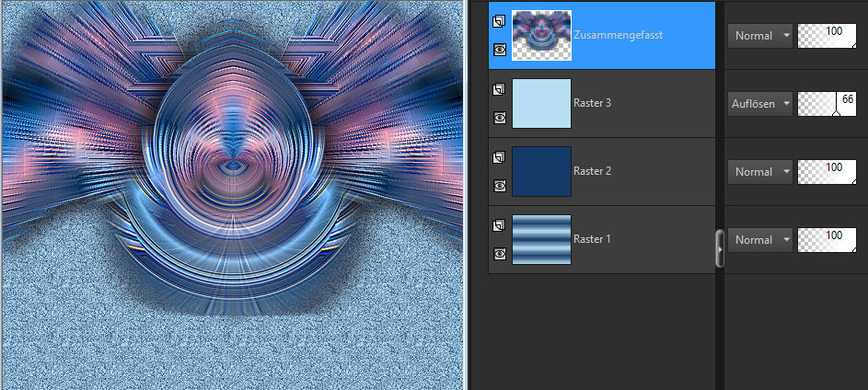
Task: Click the light blue Raster 3 thumbnail
Action: point(541,103)
